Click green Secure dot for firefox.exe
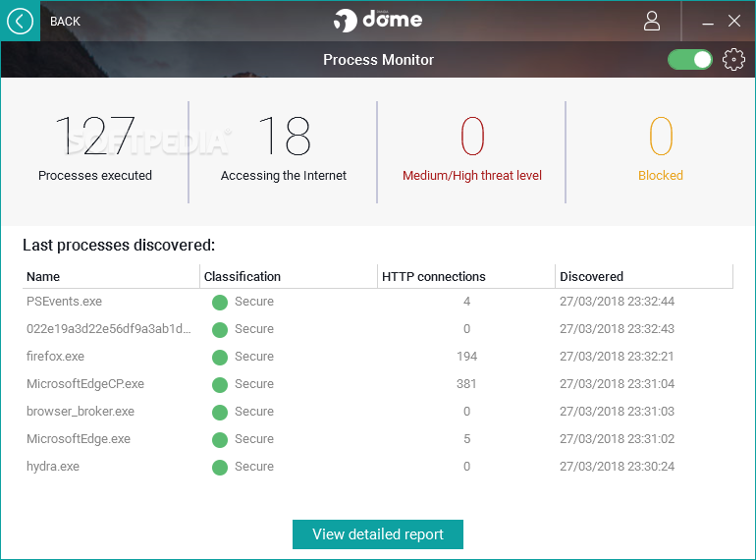The image size is (756, 560). (x=220, y=358)
